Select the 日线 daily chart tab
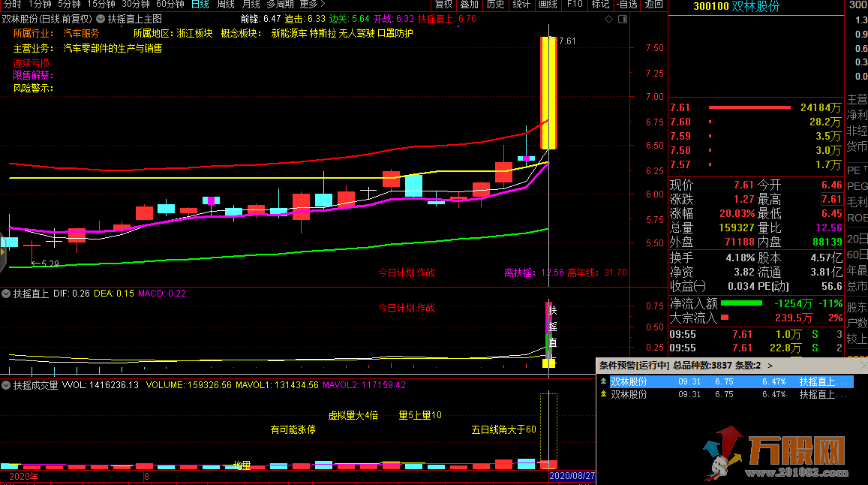The width and height of the screenshot is (868, 485). [200, 5]
